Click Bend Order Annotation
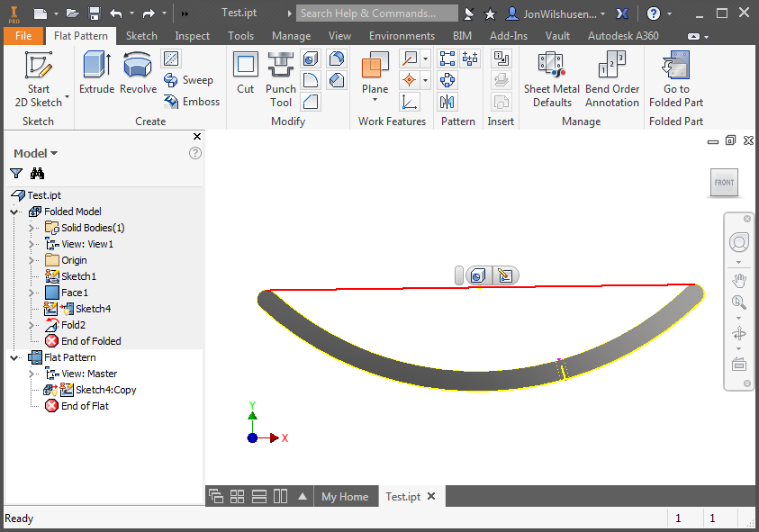The width and height of the screenshot is (759, 532). pyautogui.click(x=611, y=79)
